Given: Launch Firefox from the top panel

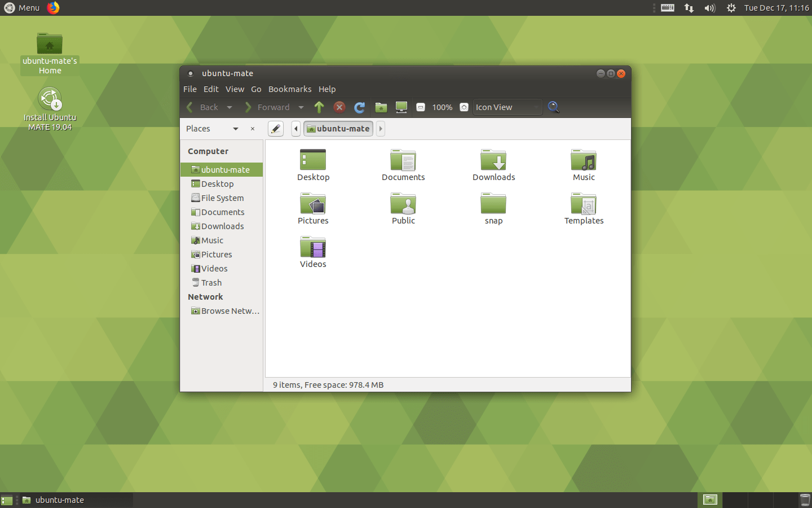Looking at the screenshot, I should 53,7.
